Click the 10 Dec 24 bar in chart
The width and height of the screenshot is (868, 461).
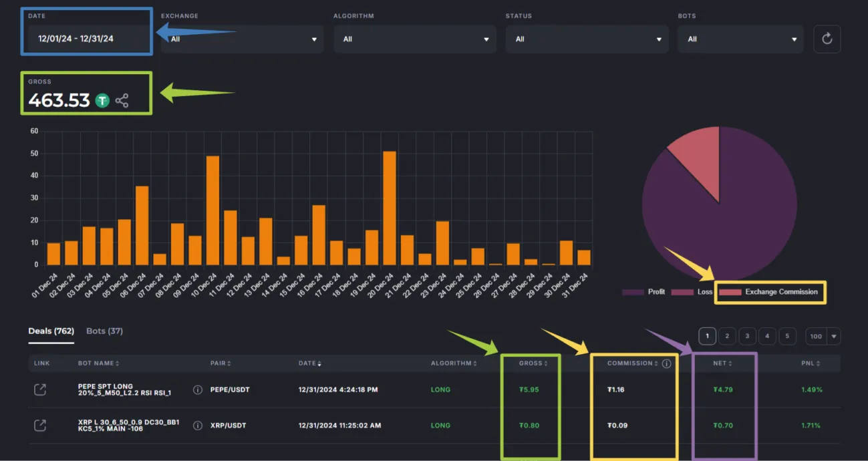[212, 210]
